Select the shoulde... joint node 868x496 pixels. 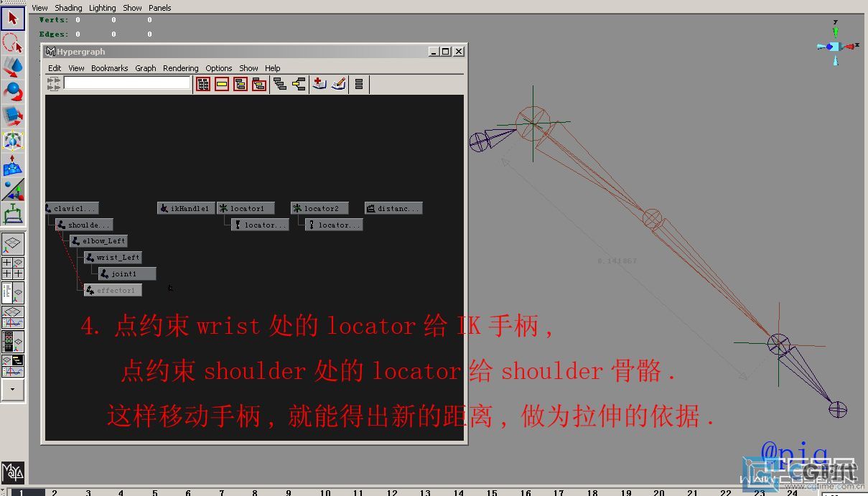tap(84, 225)
